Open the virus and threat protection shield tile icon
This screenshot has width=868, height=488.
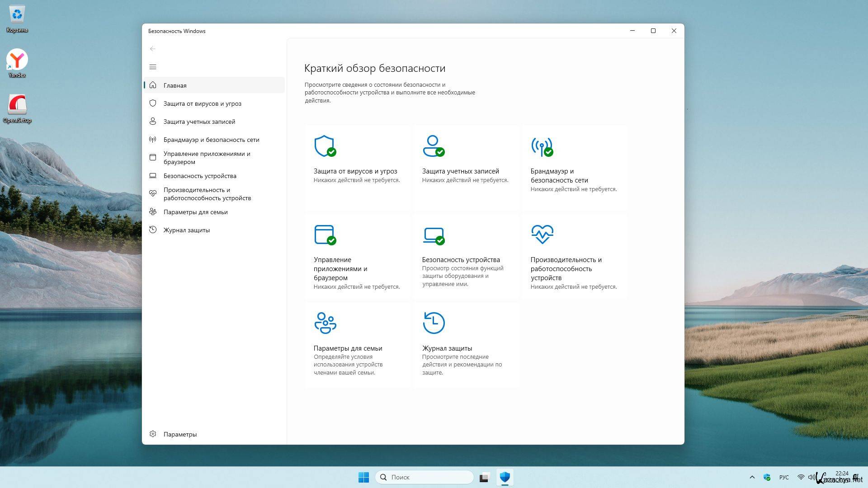tap(325, 146)
